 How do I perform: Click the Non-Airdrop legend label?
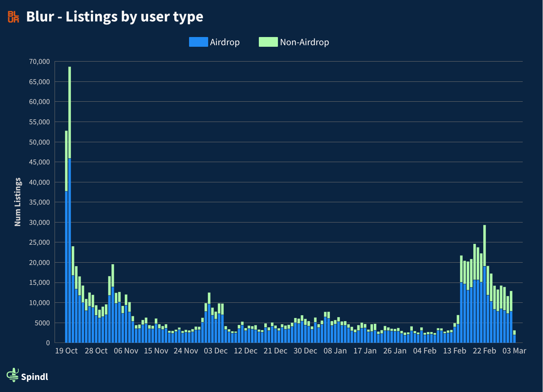click(304, 42)
